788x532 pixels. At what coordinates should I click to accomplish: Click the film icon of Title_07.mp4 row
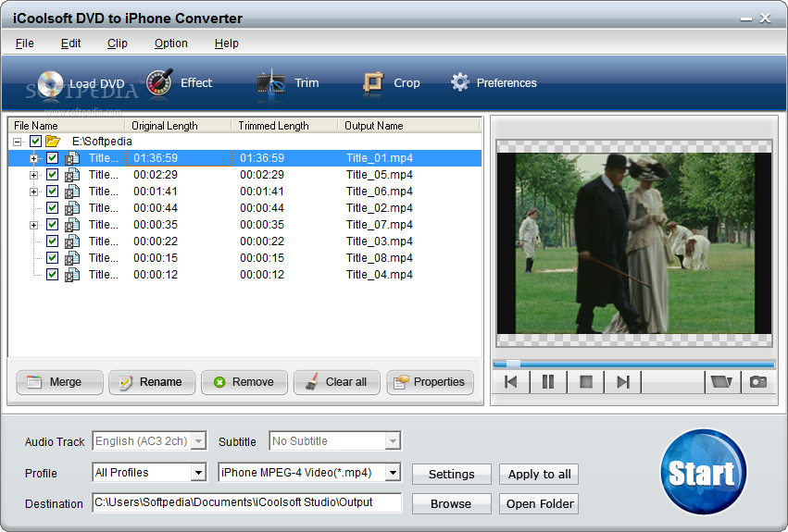[72, 225]
